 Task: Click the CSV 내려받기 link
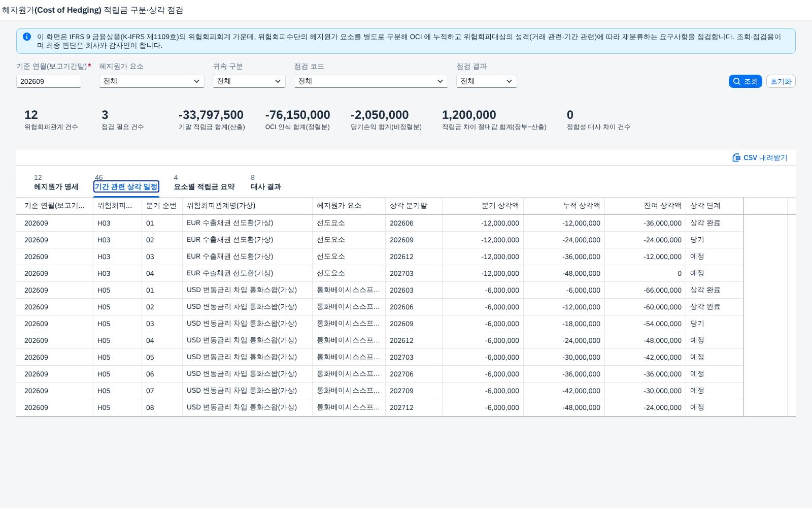pos(760,157)
